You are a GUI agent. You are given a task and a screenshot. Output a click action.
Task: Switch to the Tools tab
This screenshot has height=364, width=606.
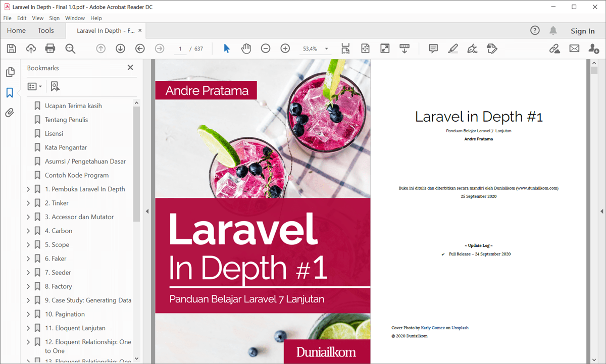(46, 31)
